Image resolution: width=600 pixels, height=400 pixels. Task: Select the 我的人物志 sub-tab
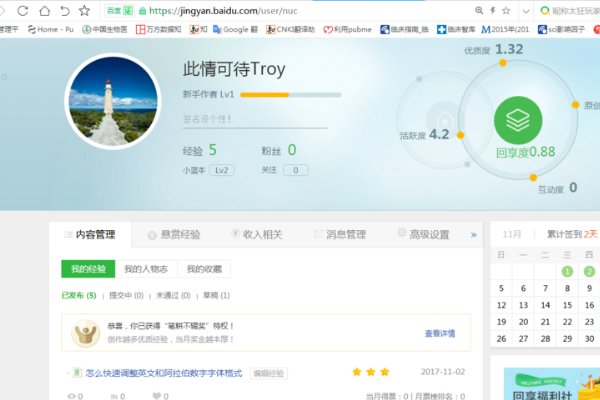[146, 269]
